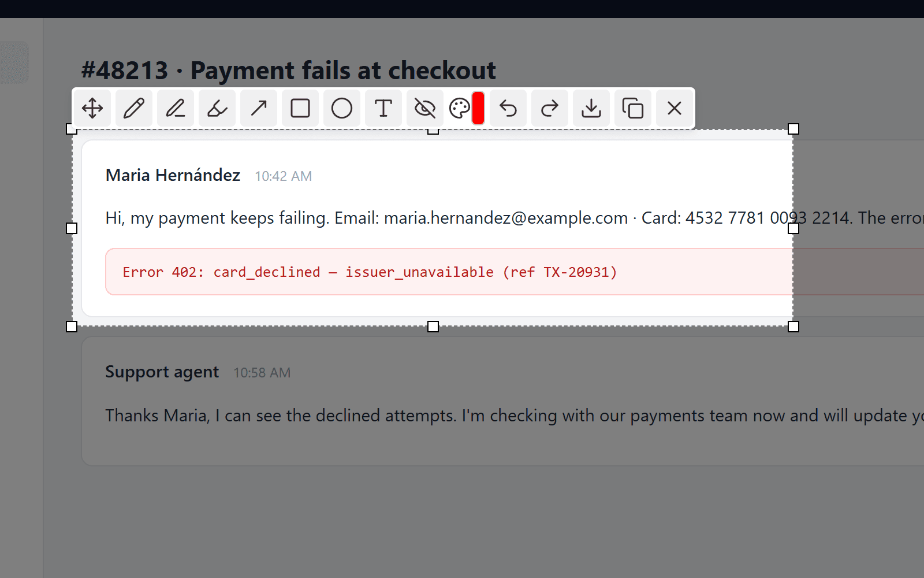Click the 10:42 AM timestamp
The width and height of the screenshot is (924, 578).
pyautogui.click(x=284, y=176)
